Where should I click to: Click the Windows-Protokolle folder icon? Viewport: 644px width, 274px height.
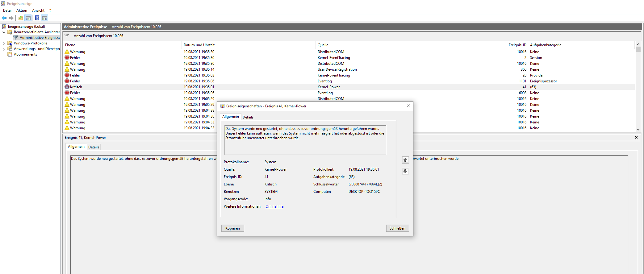[x=10, y=43]
